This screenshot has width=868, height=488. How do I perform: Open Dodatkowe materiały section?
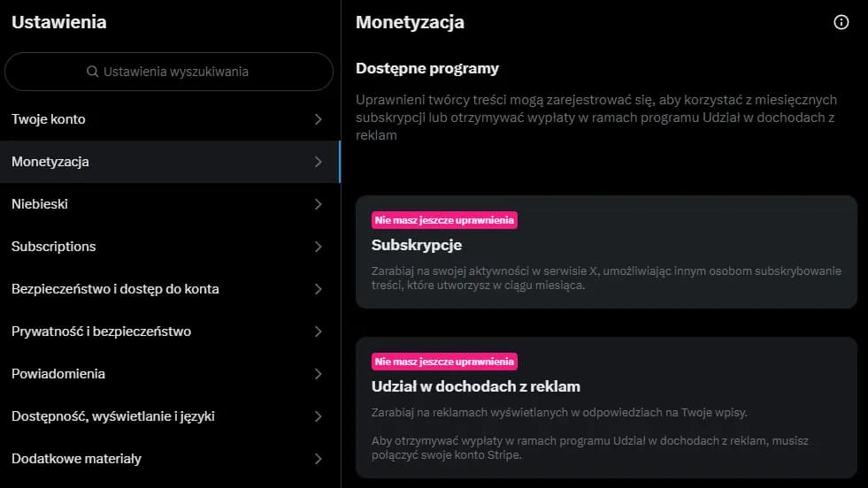76,459
